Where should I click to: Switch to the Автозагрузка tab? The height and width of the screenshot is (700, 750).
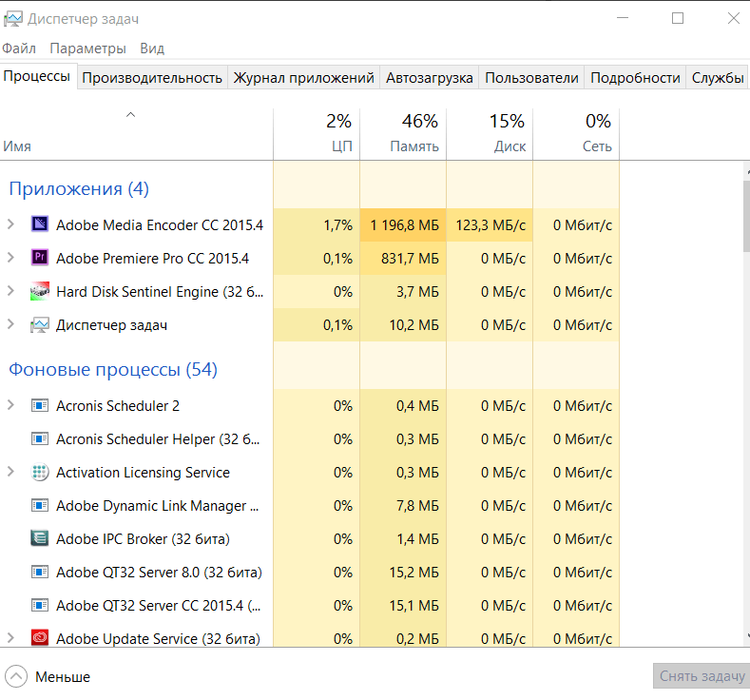[430, 77]
